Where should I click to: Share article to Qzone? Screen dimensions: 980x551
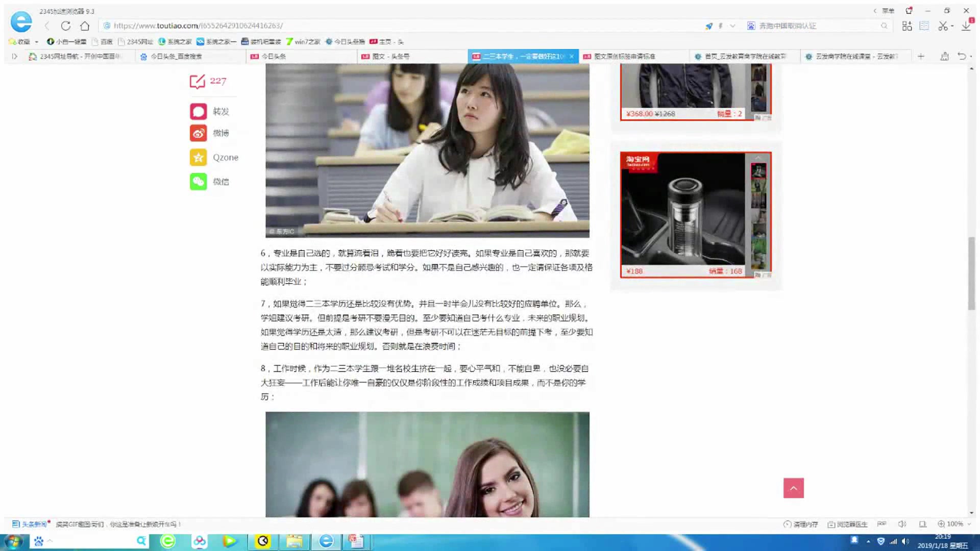point(199,157)
